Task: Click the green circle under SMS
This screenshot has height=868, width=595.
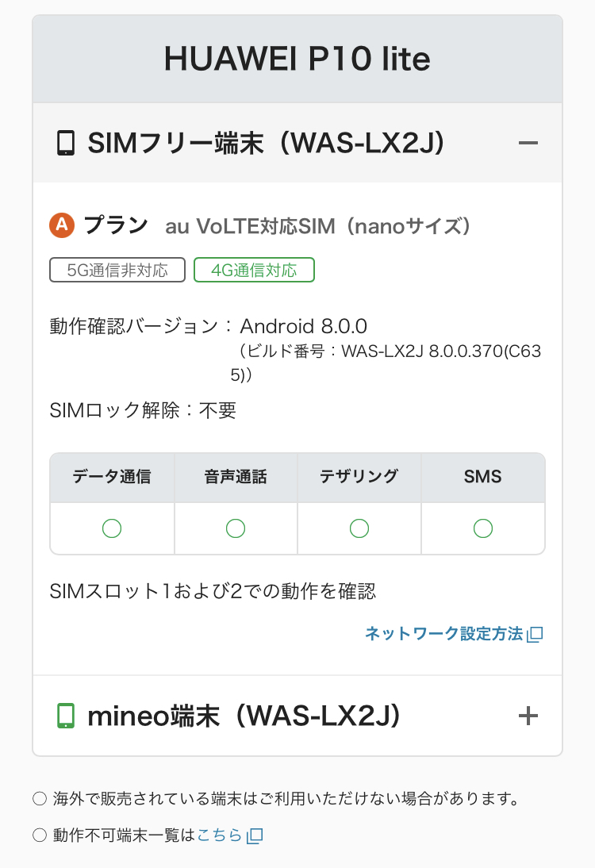Action: 483,528
